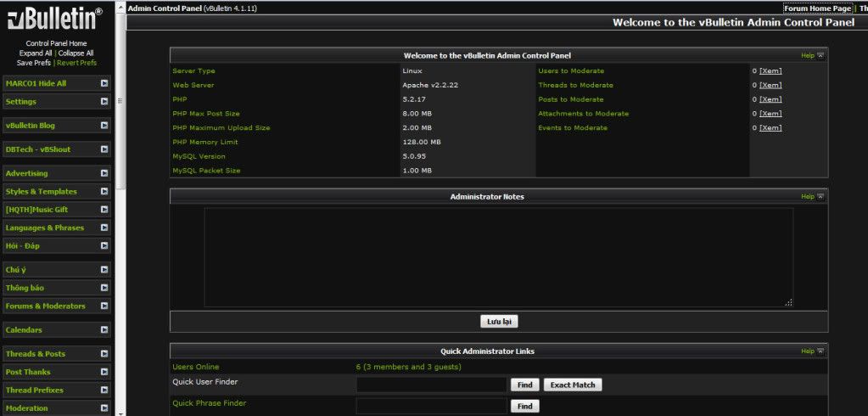Click the Administrator Notes text area
The height and width of the screenshot is (416, 868).
click(498, 257)
